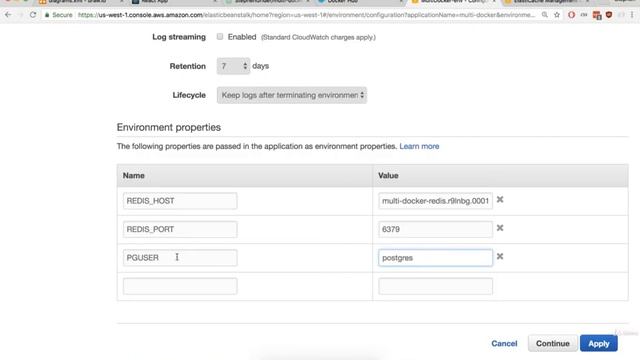Bookmark this page with the star icon
The height and width of the screenshot is (360, 640).
pyautogui.click(x=557, y=15)
